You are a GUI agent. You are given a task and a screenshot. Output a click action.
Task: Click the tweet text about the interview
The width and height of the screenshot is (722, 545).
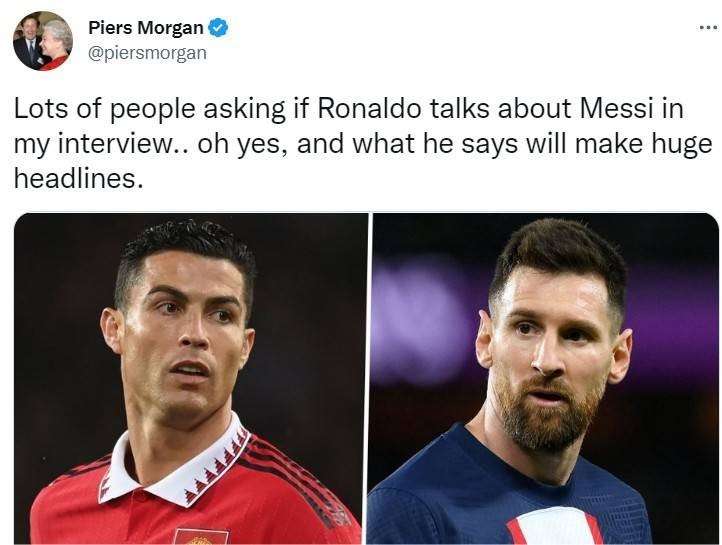(x=360, y=145)
